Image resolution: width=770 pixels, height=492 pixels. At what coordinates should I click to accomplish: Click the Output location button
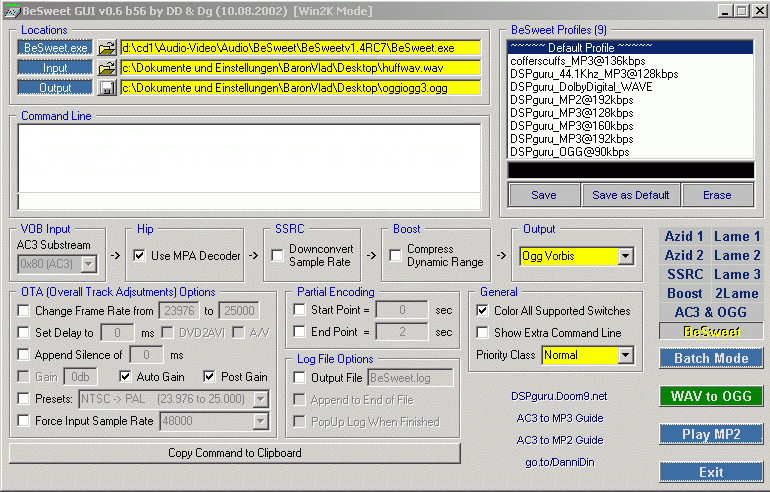pos(55,88)
